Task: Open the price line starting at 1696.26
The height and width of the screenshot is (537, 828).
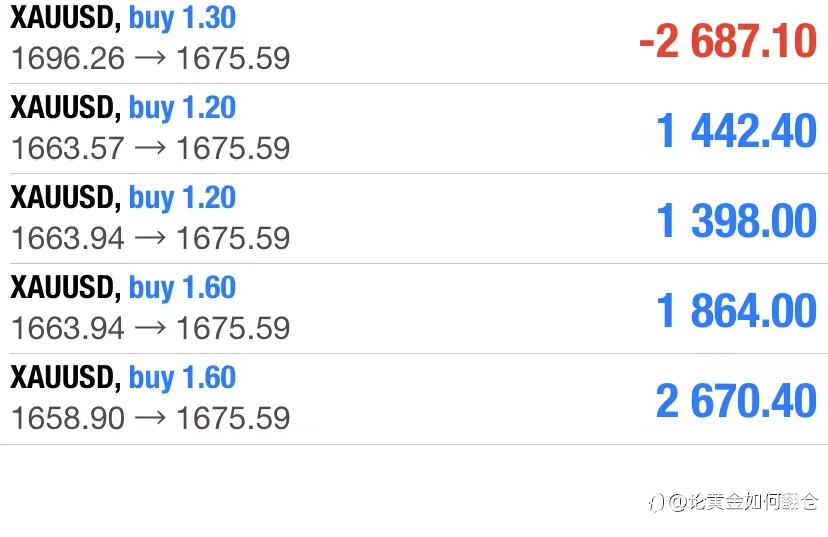Action: coord(150,58)
